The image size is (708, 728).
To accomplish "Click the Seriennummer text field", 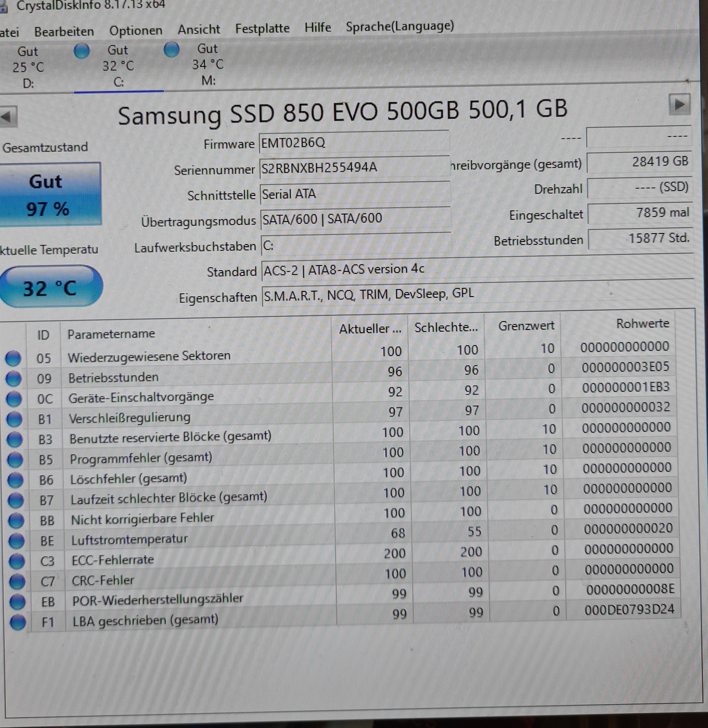I will click(353, 168).
